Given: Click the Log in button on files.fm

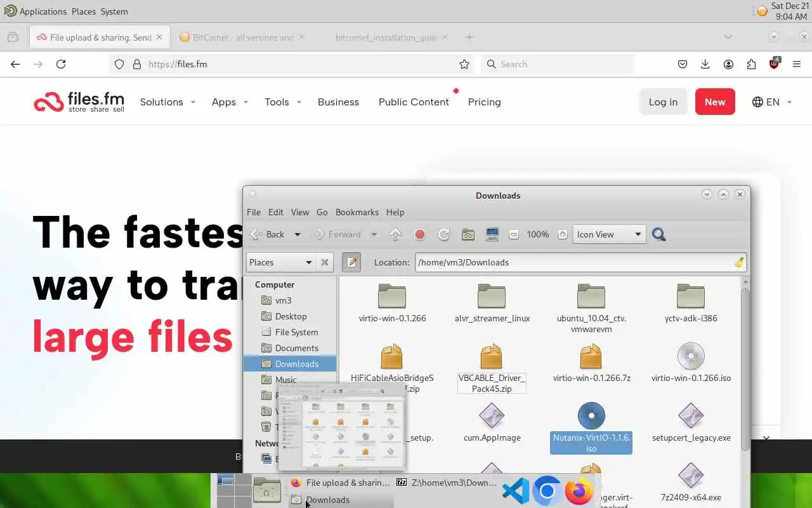Looking at the screenshot, I should click(663, 102).
